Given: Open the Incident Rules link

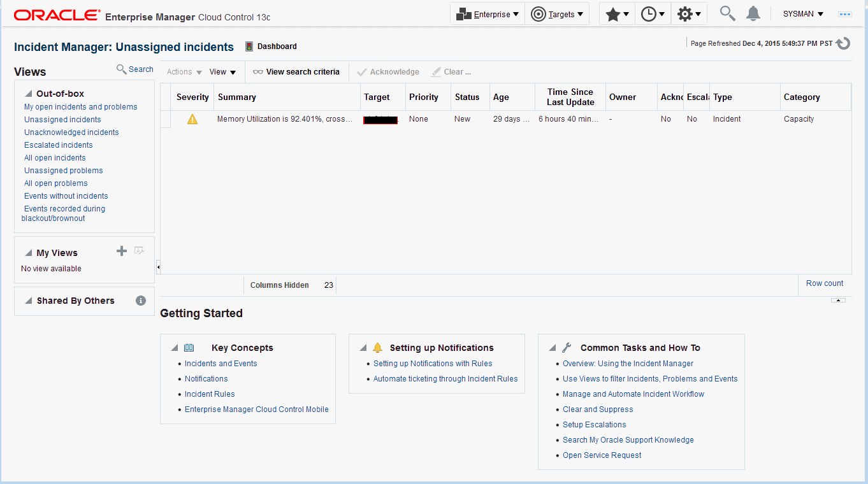Looking at the screenshot, I should click(210, 394).
